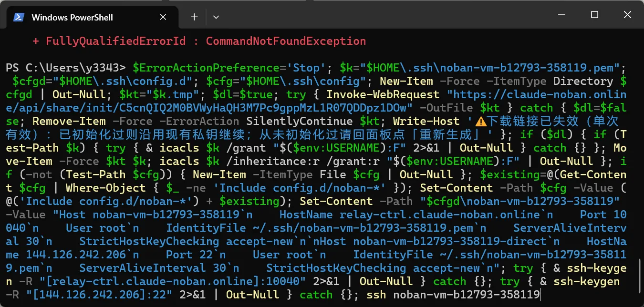This screenshot has height=307, width=644.
Task: Select the Windows PowerShell tab title
Action: (72, 17)
